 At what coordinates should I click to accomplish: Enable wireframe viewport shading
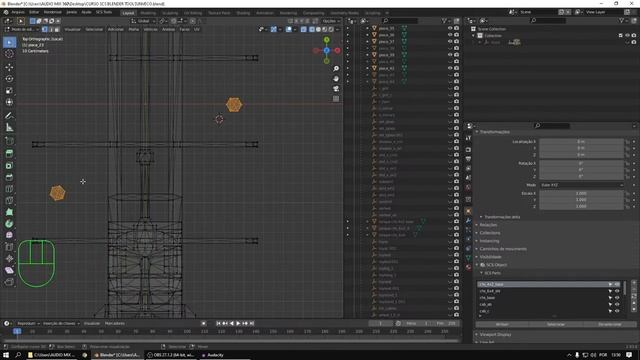(311, 29)
